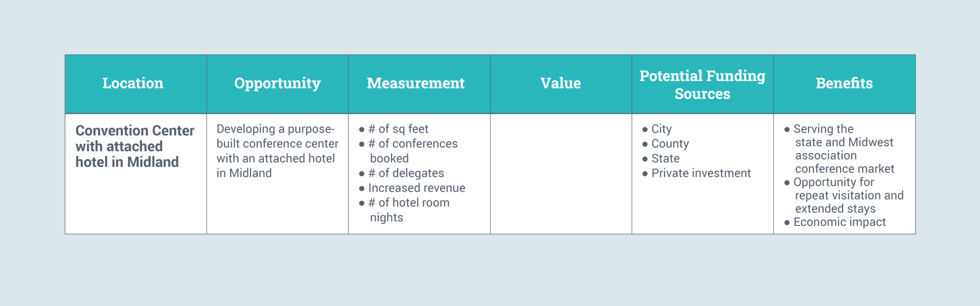Select the bold Convention Center location text
Screen dimensions: 980x306
(x=135, y=146)
